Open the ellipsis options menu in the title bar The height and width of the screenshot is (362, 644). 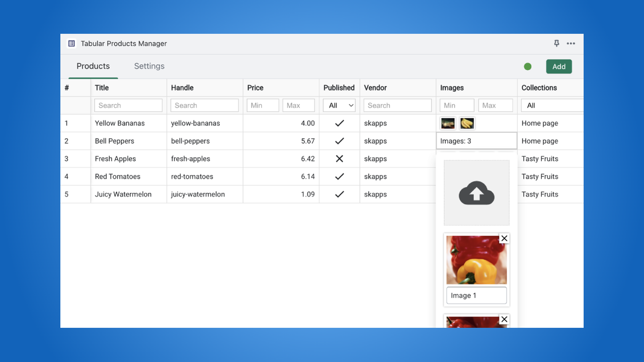571,43
